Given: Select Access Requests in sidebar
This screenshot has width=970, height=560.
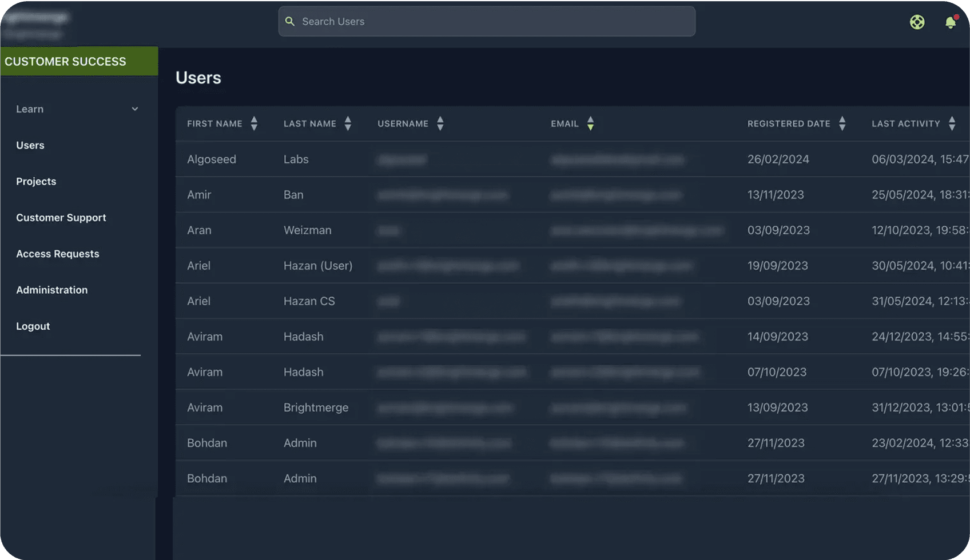Looking at the screenshot, I should [58, 254].
